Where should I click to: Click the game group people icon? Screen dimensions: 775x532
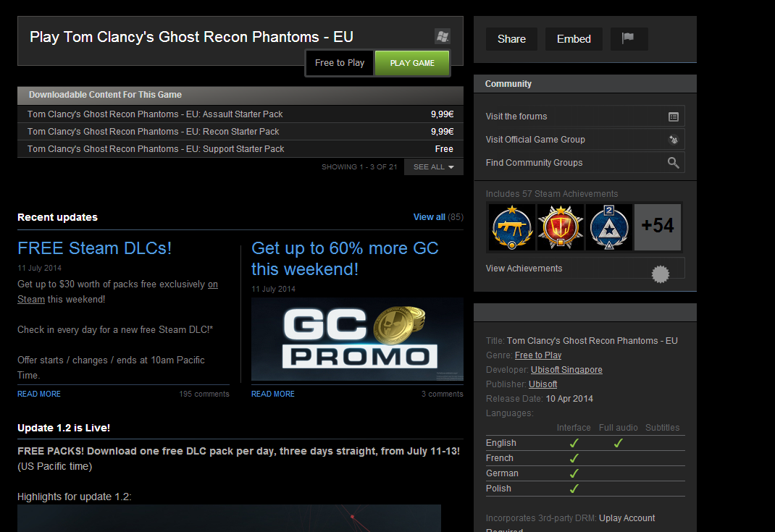coord(673,140)
